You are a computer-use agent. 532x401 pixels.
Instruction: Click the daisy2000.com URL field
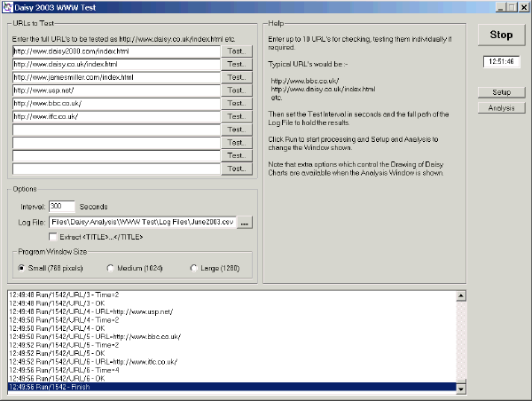(x=116, y=51)
